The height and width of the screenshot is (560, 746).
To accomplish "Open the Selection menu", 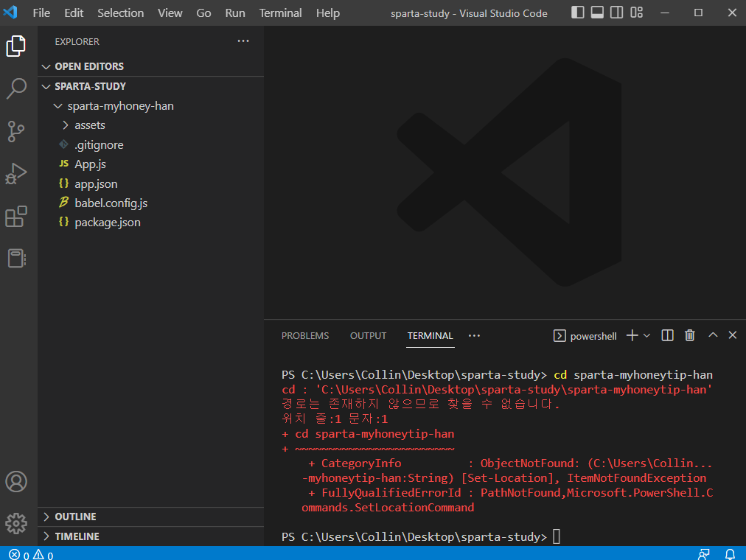I will (120, 13).
